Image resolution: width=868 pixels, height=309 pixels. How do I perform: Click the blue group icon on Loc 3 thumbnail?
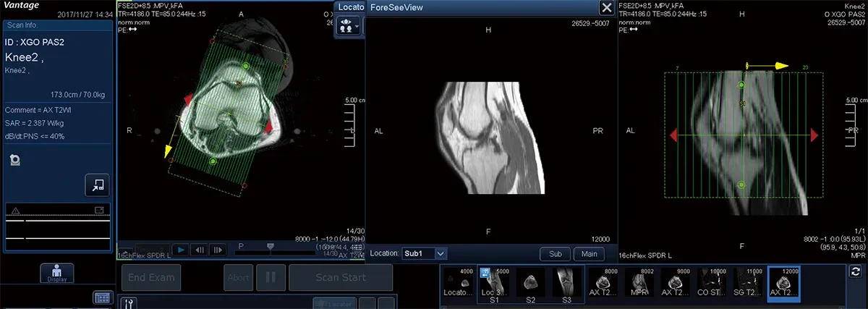click(484, 272)
